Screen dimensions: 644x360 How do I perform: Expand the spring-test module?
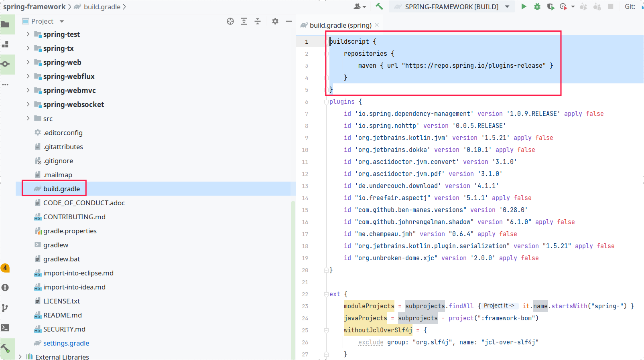[x=28, y=34]
